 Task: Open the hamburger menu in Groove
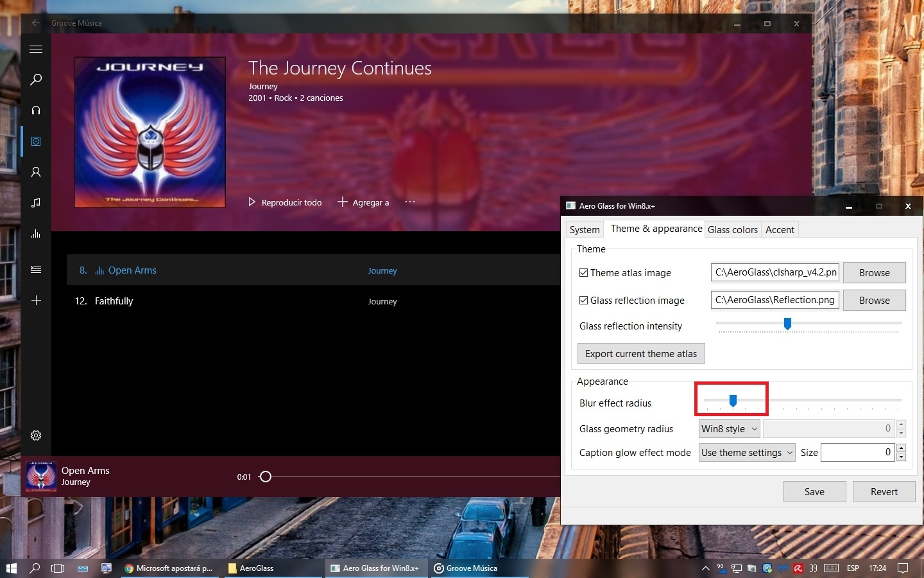pyautogui.click(x=36, y=49)
